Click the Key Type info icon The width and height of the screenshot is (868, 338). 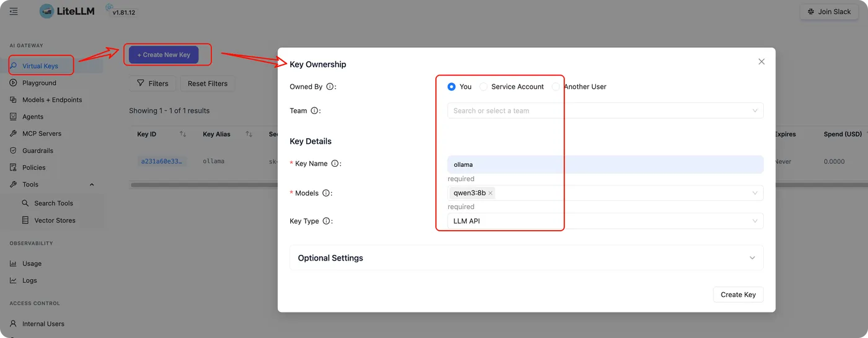pyautogui.click(x=326, y=221)
